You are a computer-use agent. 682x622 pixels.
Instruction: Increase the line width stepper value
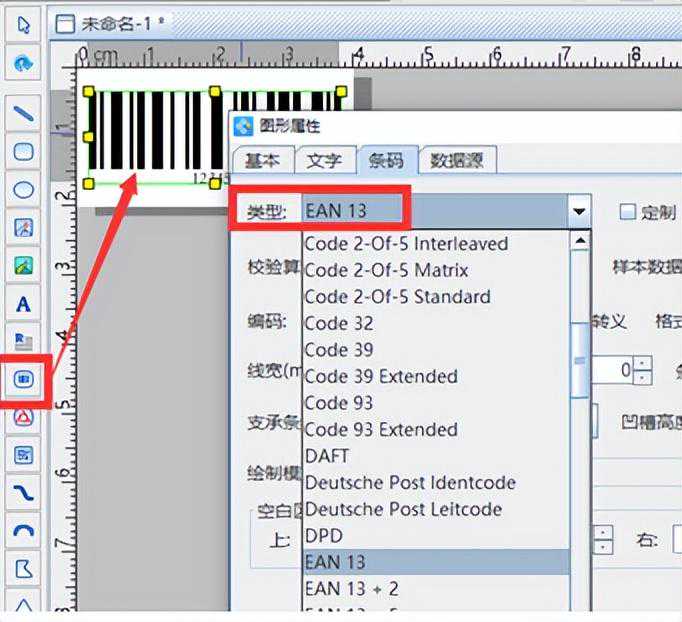[x=644, y=364]
